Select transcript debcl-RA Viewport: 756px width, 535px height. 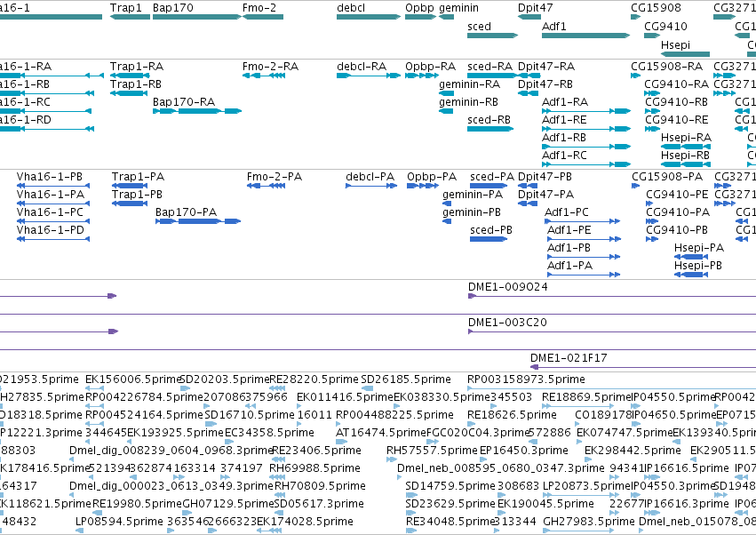click(x=369, y=76)
